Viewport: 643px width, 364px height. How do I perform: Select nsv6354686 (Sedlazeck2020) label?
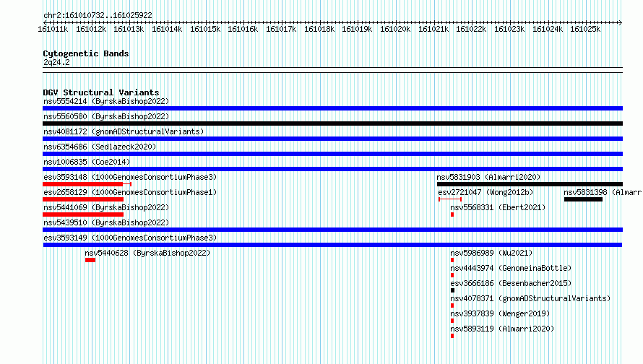click(100, 147)
